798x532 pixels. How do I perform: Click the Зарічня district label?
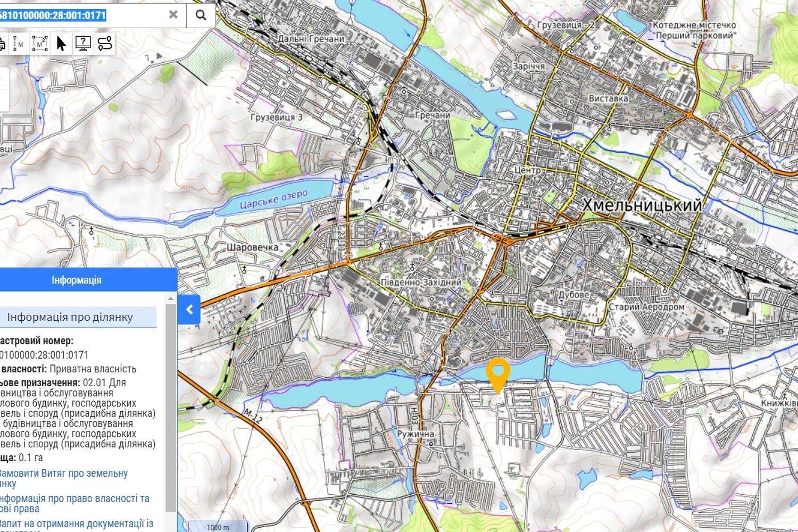click(x=528, y=66)
